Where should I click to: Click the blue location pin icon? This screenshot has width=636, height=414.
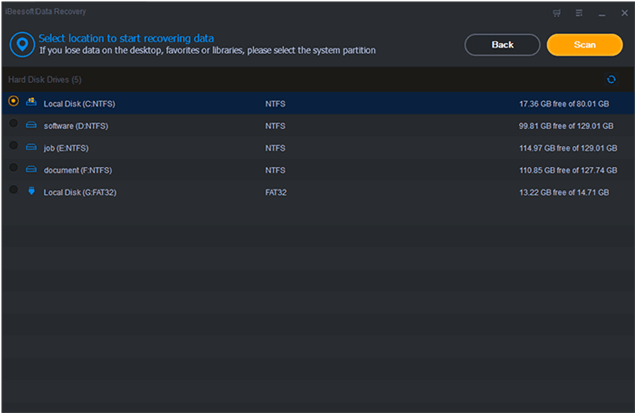pos(22,45)
